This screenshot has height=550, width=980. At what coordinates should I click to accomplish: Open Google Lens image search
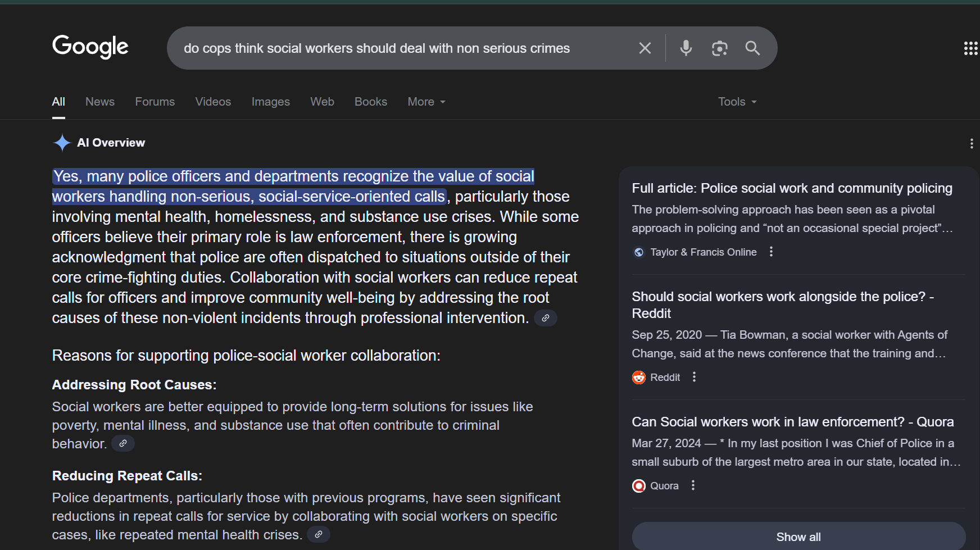tap(719, 48)
